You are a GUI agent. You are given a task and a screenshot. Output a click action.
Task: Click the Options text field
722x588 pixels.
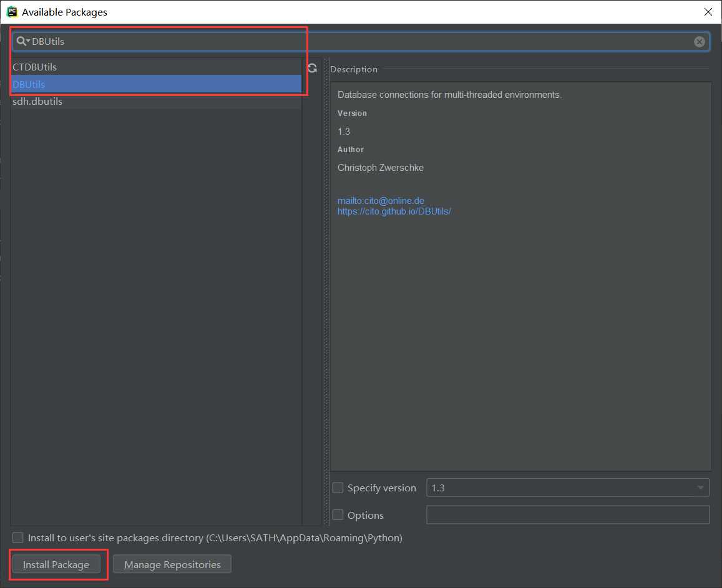tap(567, 515)
